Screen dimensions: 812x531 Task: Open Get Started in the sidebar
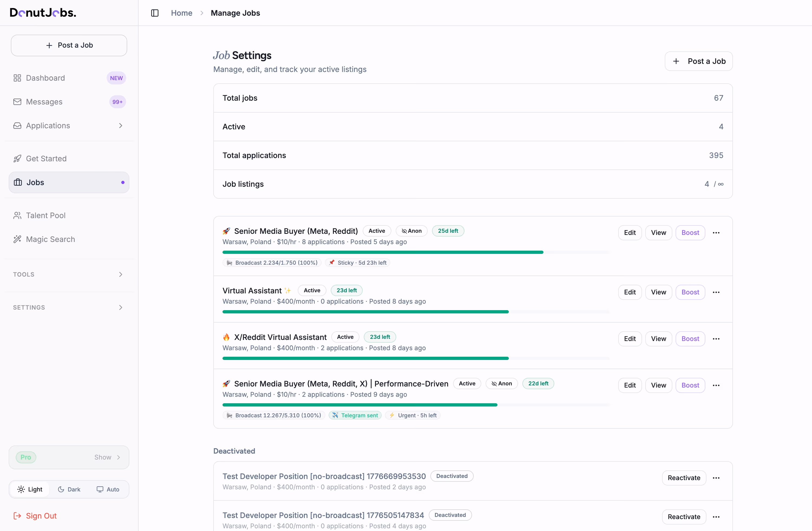[69, 159]
